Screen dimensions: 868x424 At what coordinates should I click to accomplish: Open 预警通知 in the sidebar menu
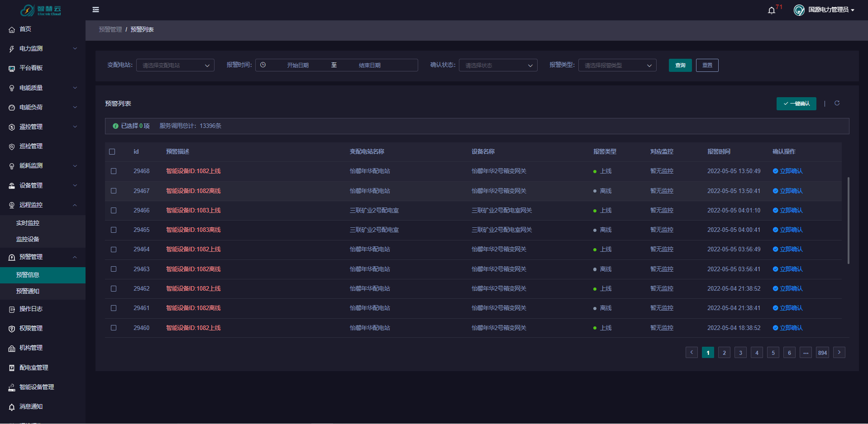point(28,291)
